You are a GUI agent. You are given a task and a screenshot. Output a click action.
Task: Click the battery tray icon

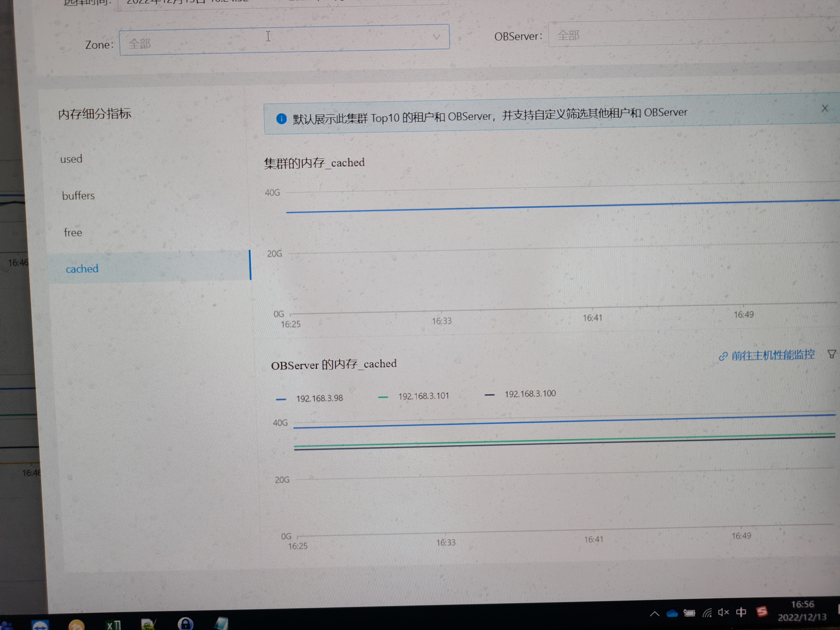pyautogui.click(x=689, y=613)
